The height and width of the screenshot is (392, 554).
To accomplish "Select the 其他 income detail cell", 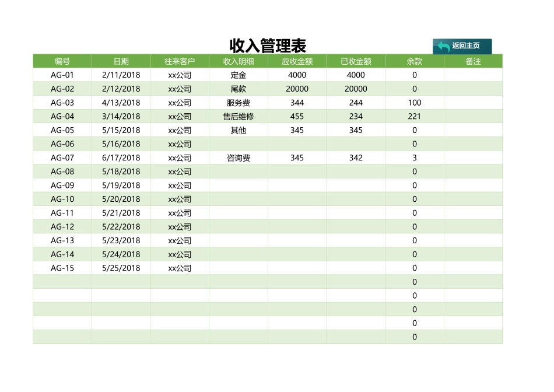I will [x=239, y=130].
